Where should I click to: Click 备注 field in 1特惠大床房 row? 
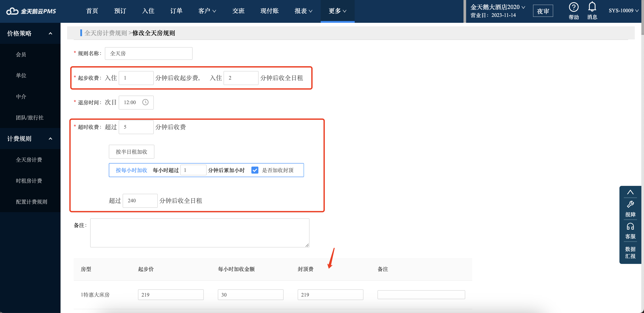click(x=421, y=295)
